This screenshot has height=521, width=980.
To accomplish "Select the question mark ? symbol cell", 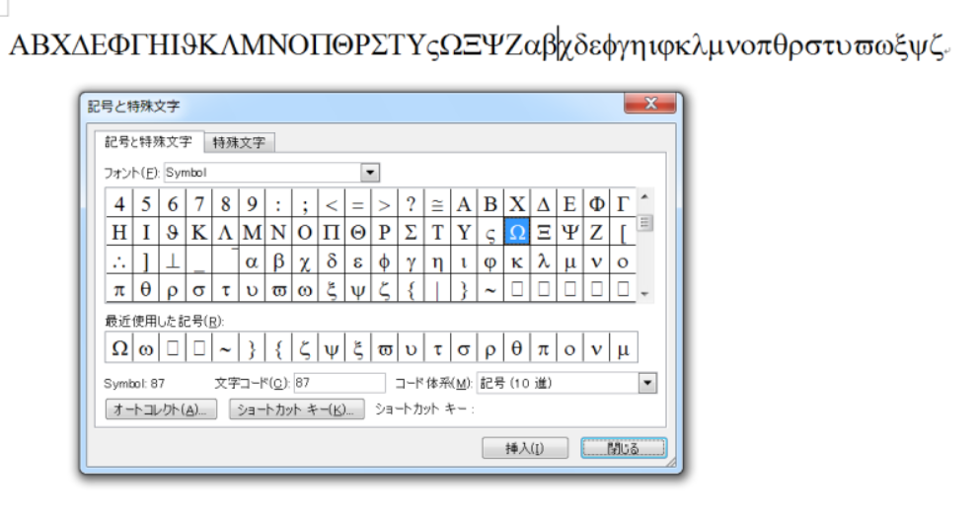I will (x=411, y=204).
